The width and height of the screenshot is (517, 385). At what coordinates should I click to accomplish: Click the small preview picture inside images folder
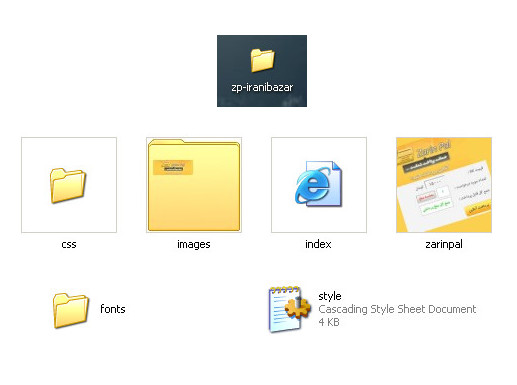[x=173, y=167]
